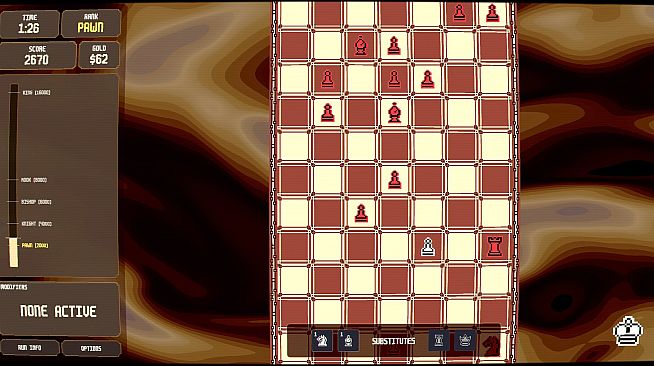Viewport: 654px width, 366px height.
Task: Click the red knight icon in substitutes bar
Action: pyautogui.click(x=490, y=346)
